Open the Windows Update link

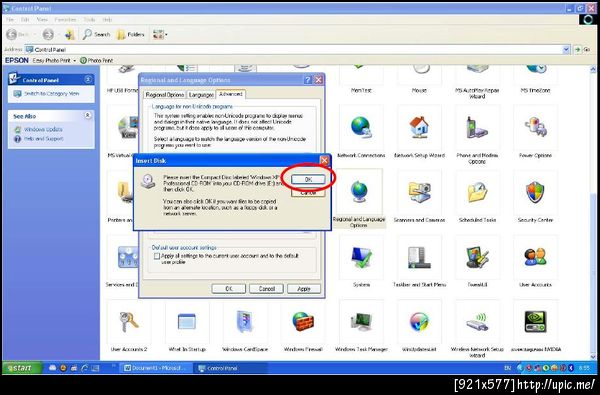point(43,129)
